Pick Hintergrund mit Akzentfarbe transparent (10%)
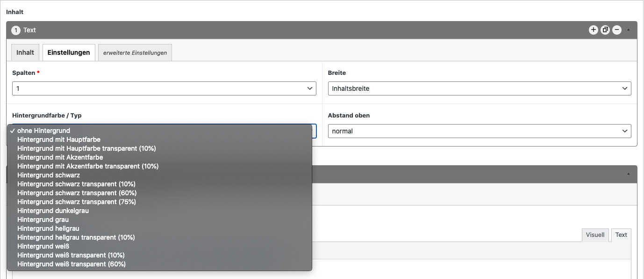The image size is (644, 279). [88, 166]
